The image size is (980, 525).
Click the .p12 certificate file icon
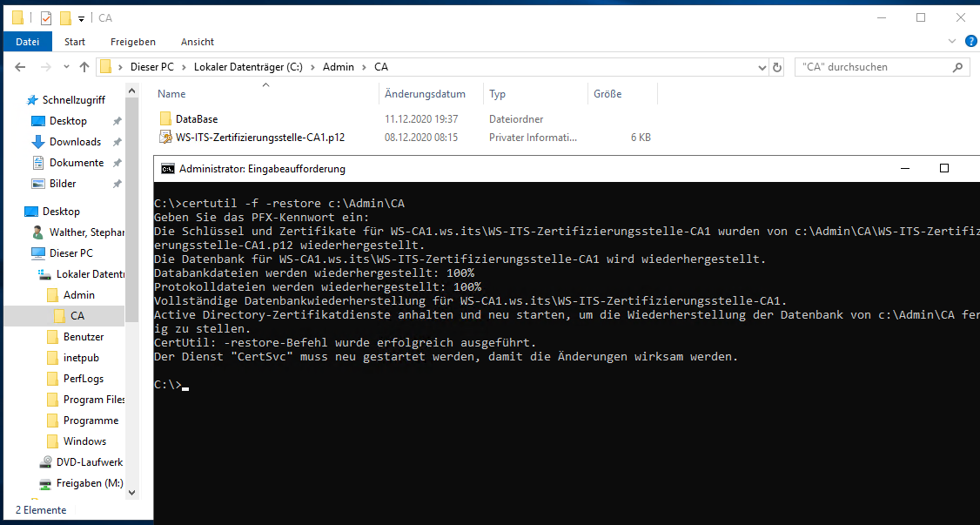(165, 137)
